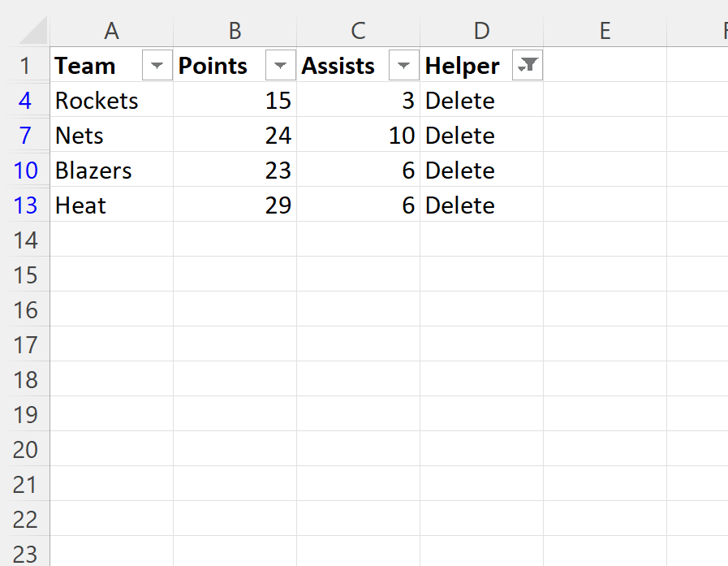728x566 pixels.
Task: Select the Blazers cell
Action: point(93,171)
